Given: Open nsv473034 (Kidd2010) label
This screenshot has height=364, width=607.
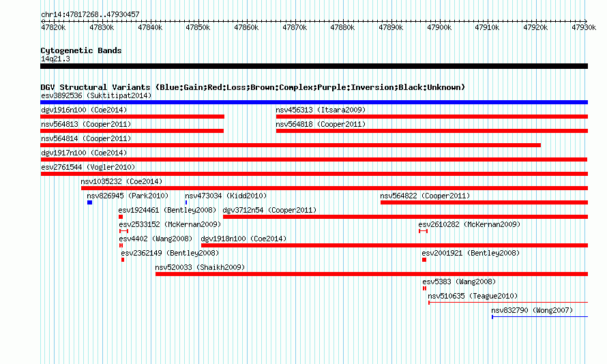Looking at the screenshot, I should tap(226, 196).
